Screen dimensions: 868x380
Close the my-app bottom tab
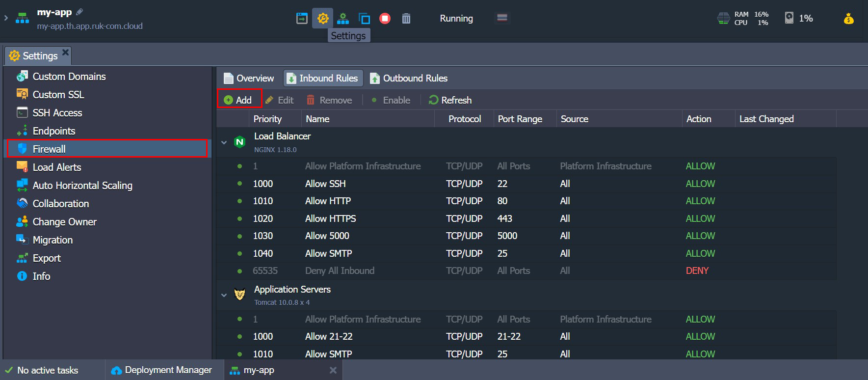[333, 370]
